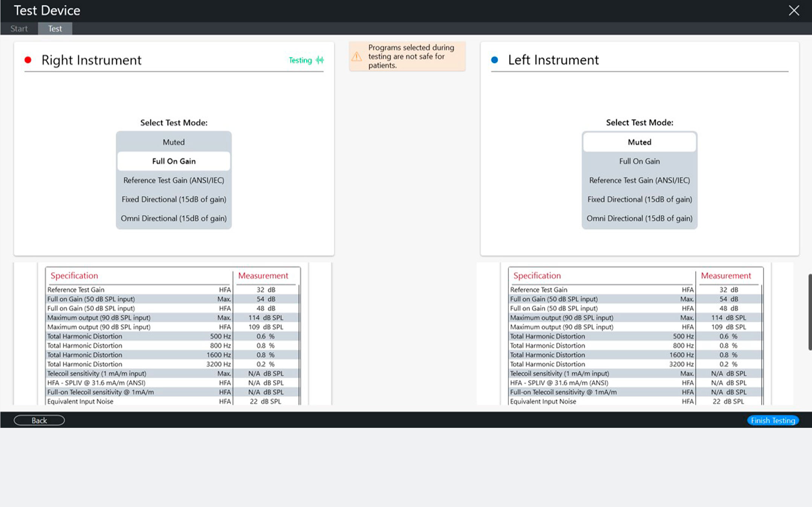Image resolution: width=812 pixels, height=507 pixels.
Task: Close the Test Device dialog
Action: point(794,11)
